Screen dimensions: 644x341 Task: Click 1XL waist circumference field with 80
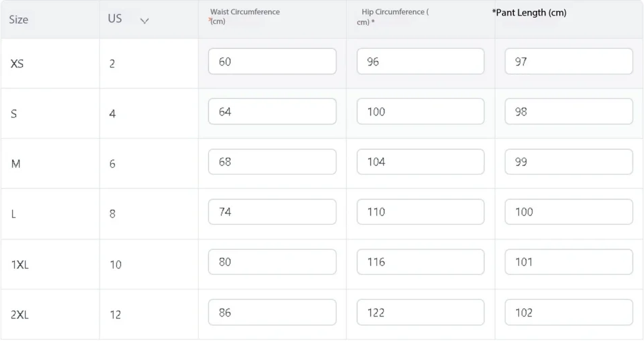272,262
